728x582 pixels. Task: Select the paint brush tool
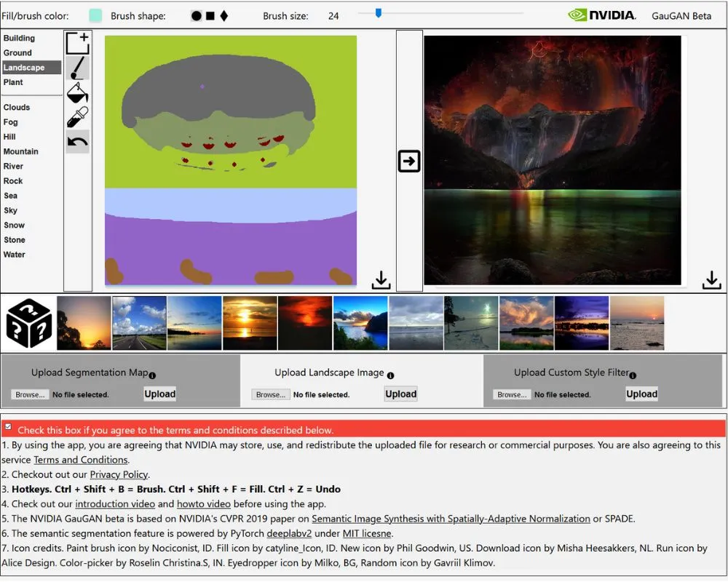coord(78,68)
